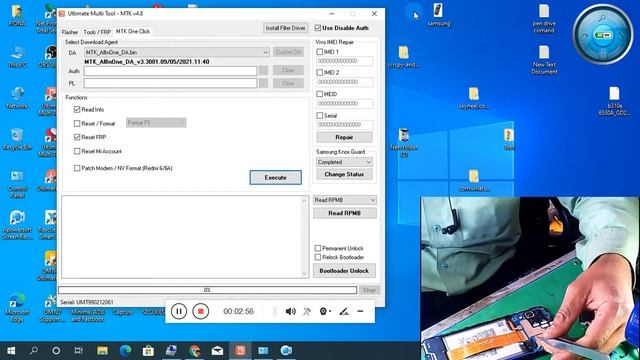Open the recorder webcam options
The image size is (640, 360).
click(325, 311)
